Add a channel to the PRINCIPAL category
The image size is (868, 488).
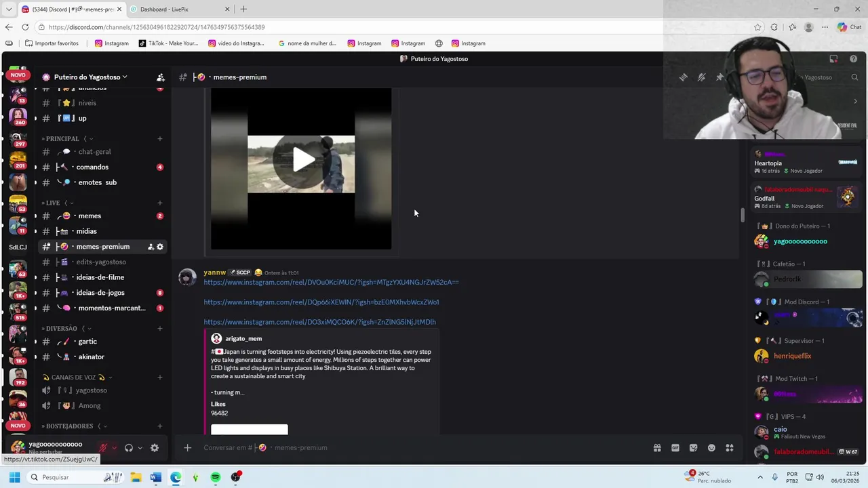[160, 138]
